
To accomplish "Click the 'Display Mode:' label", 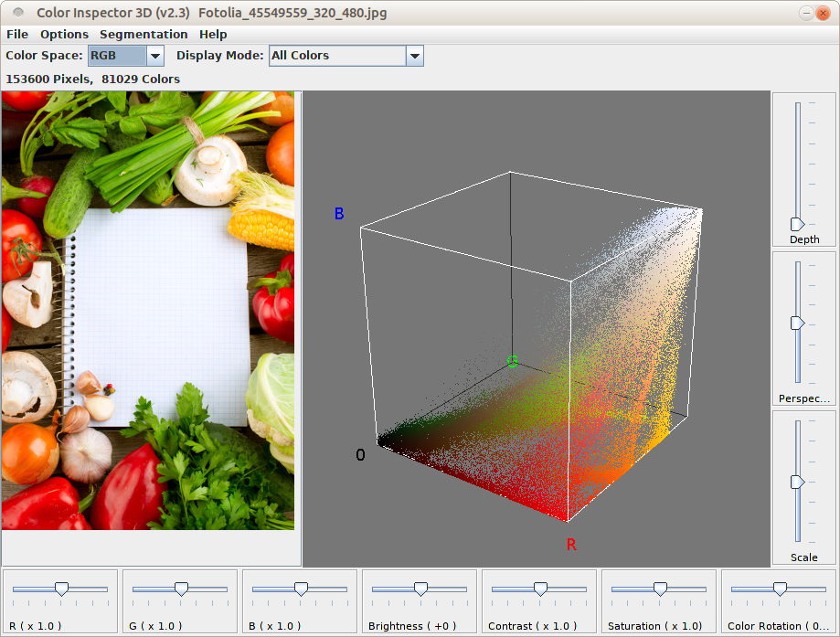I will (x=219, y=55).
